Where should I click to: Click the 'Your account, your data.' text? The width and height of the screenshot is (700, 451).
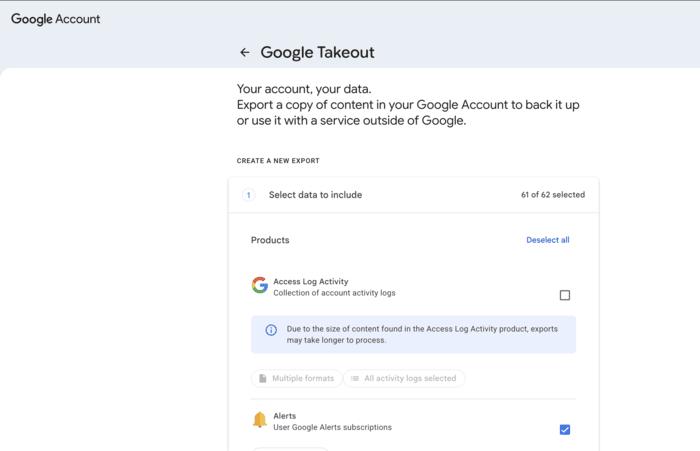click(x=304, y=89)
